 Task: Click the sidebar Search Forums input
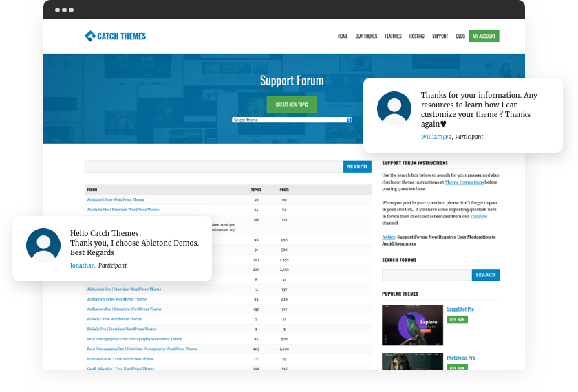click(427, 275)
